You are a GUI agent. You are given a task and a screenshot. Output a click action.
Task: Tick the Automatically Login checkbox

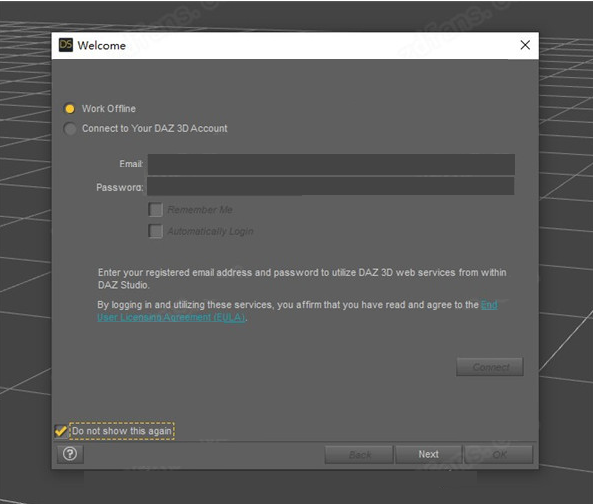tap(155, 231)
